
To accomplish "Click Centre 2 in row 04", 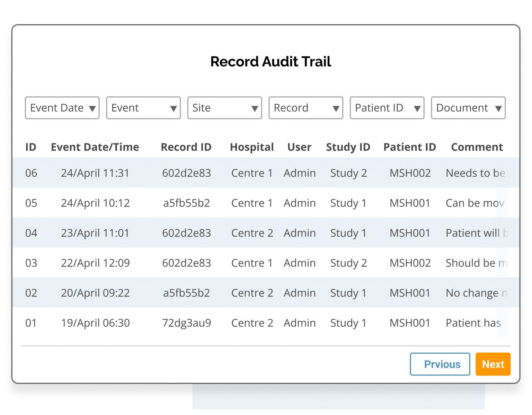I will [252, 232].
